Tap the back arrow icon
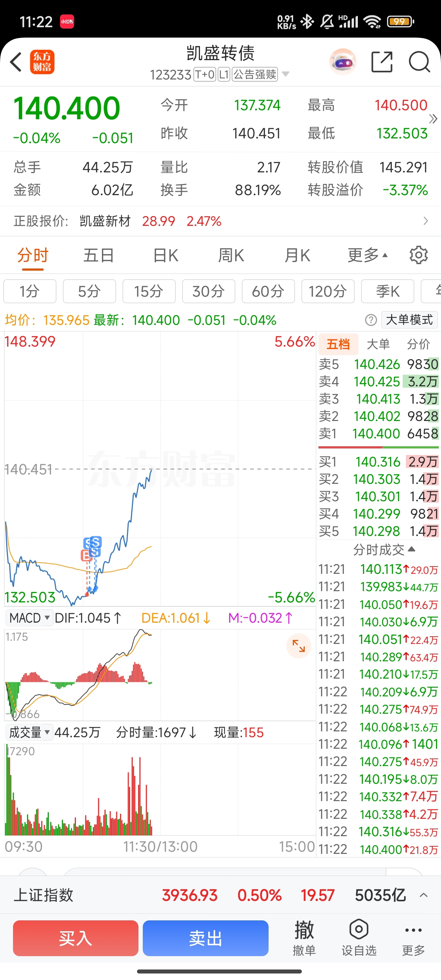The image size is (441, 980). [x=16, y=62]
